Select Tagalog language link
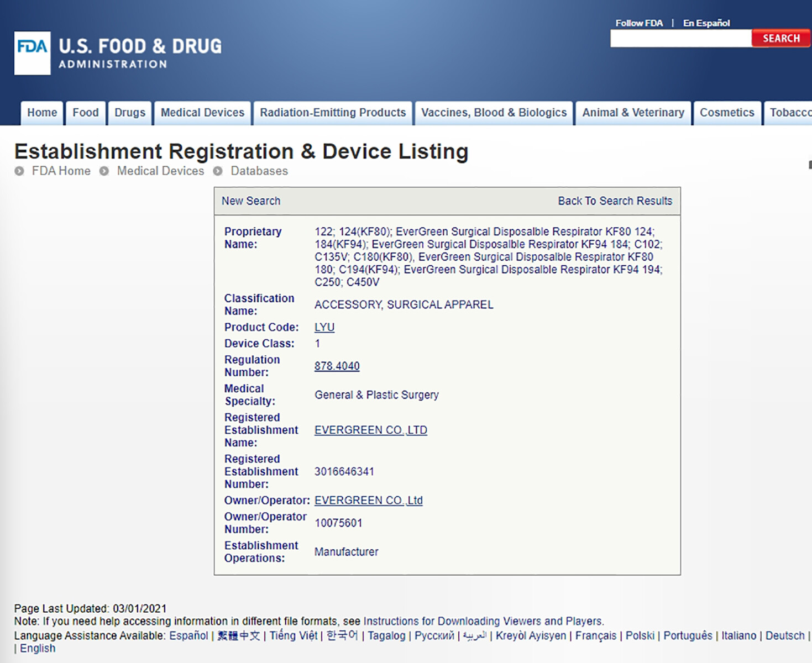 click(386, 636)
